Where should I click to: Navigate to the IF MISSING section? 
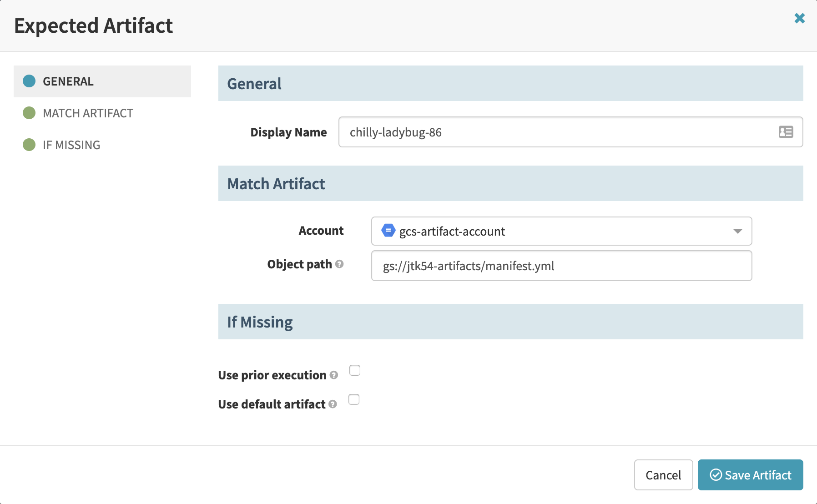(71, 145)
